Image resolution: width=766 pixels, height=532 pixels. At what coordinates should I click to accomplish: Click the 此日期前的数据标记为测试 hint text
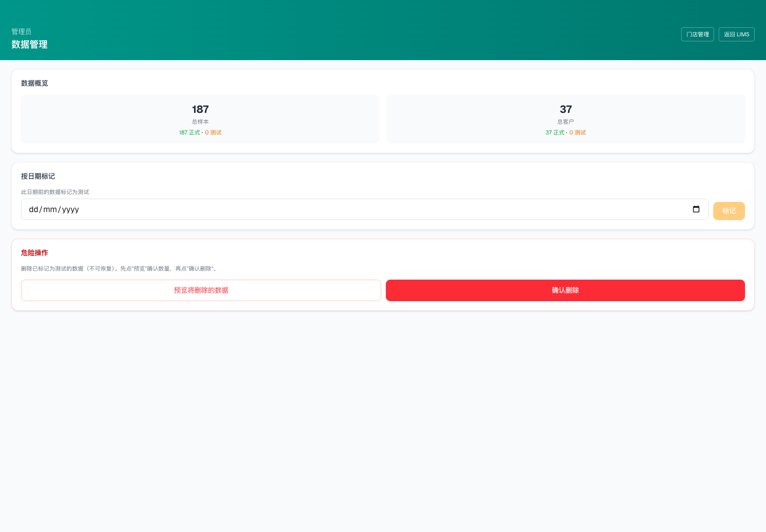(55, 192)
